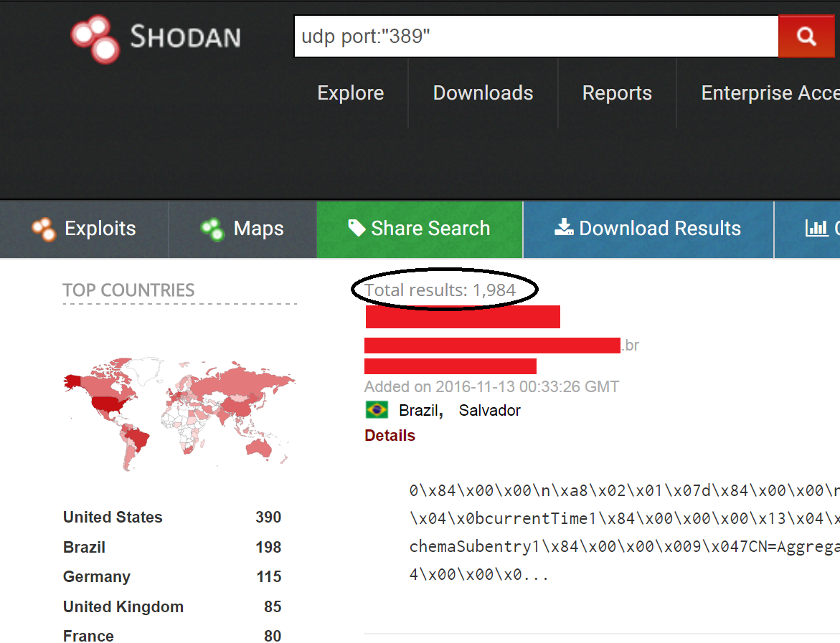Screen dimensions: 840x643
Task: Open the Details link for result
Action: pos(390,436)
